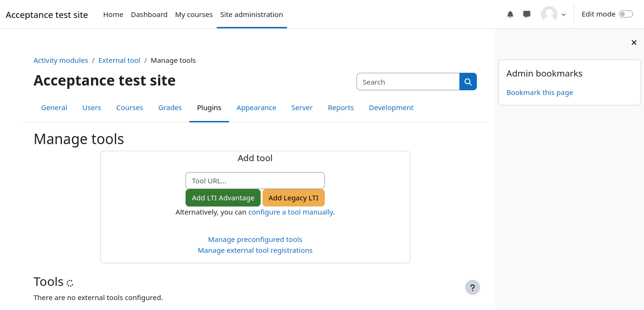Follow the configure a tool manually link
This screenshot has height=310, width=644.
290,212
